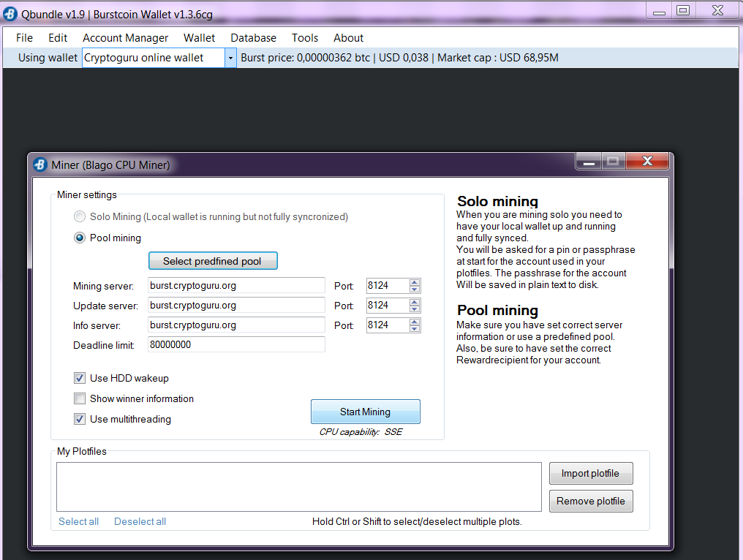Click the Deselect all link

coord(140,522)
